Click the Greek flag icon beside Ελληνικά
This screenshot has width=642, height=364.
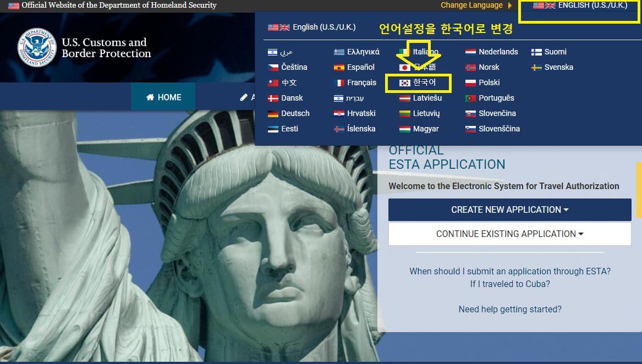click(x=339, y=52)
